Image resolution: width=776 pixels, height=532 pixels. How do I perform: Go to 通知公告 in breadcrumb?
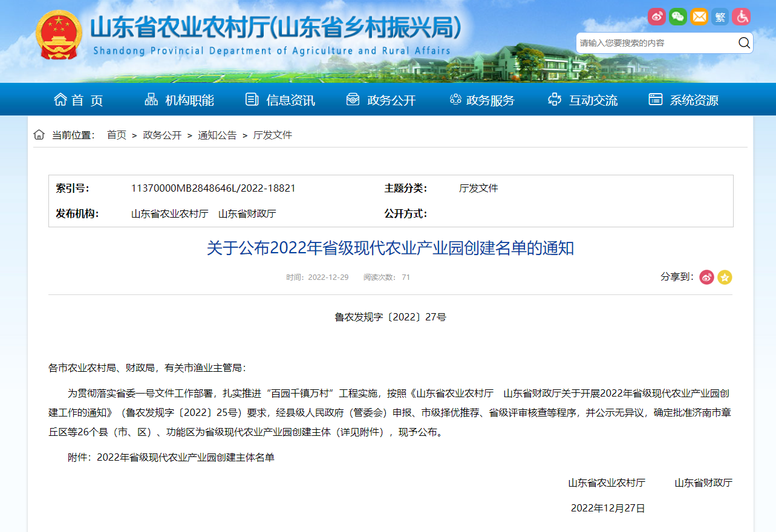[x=217, y=135]
